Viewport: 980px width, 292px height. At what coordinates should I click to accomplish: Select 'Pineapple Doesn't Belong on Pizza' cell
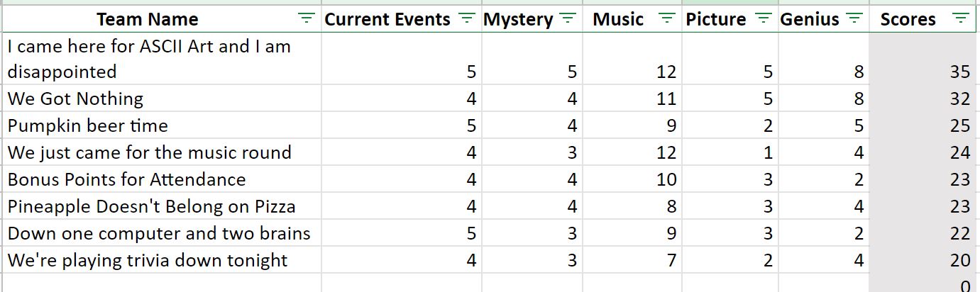(x=162, y=206)
